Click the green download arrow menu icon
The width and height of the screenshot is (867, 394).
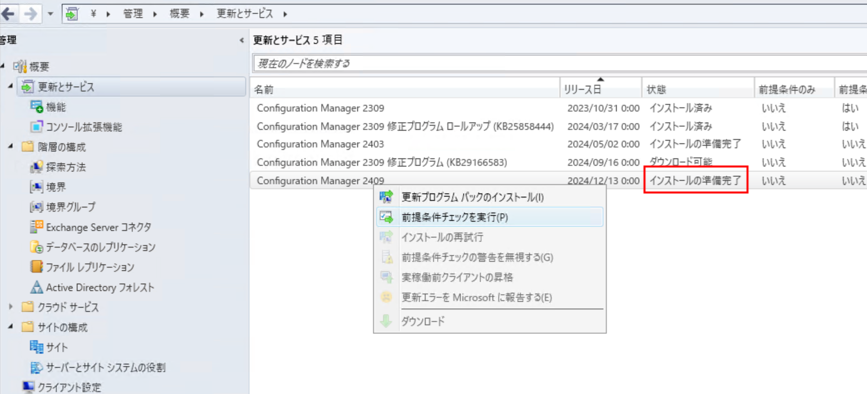(386, 321)
